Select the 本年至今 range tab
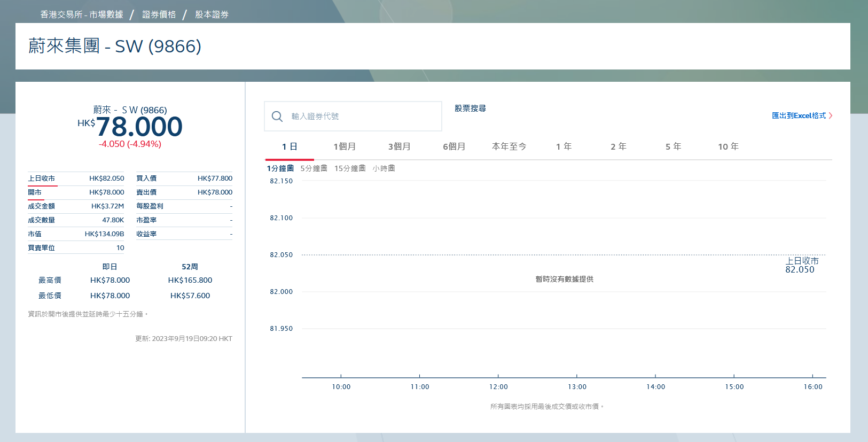 tap(509, 146)
